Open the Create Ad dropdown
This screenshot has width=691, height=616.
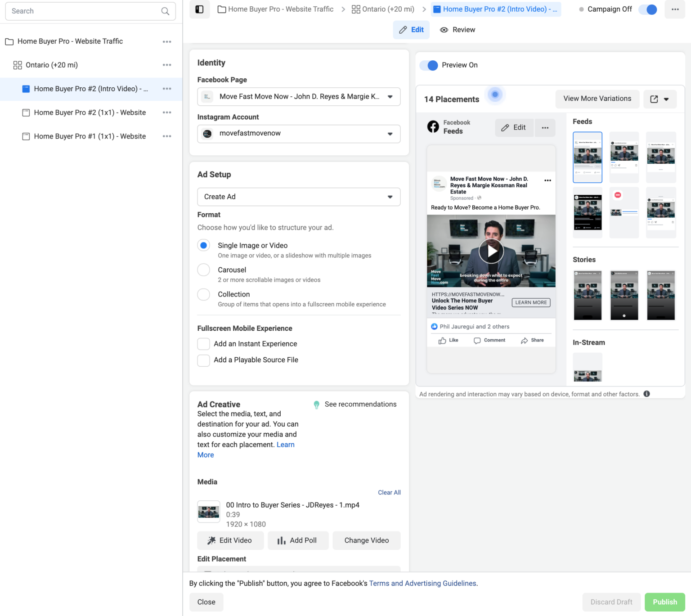(x=299, y=197)
